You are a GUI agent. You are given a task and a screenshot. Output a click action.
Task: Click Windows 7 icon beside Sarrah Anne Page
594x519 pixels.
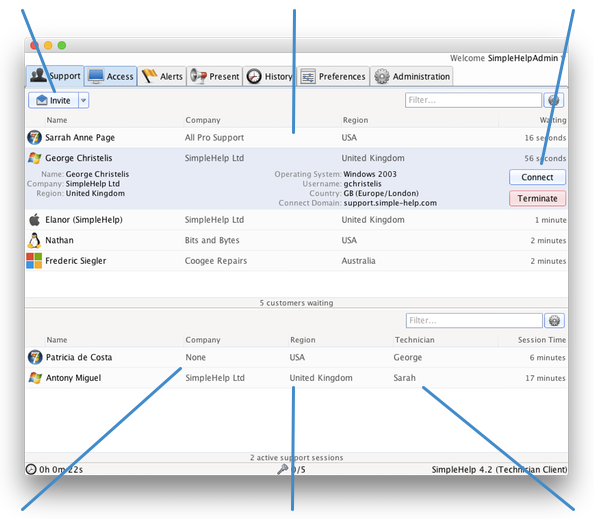coord(34,138)
